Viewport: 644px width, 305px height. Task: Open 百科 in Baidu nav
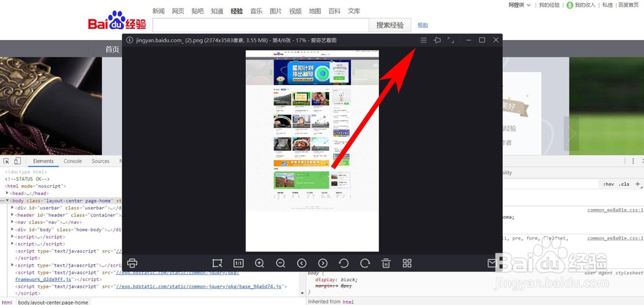(x=334, y=11)
